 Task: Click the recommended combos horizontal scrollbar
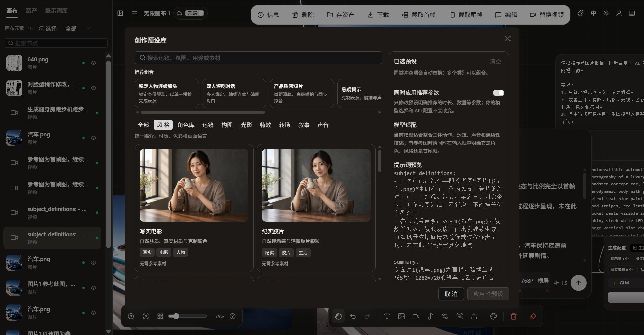tap(203, 112)
